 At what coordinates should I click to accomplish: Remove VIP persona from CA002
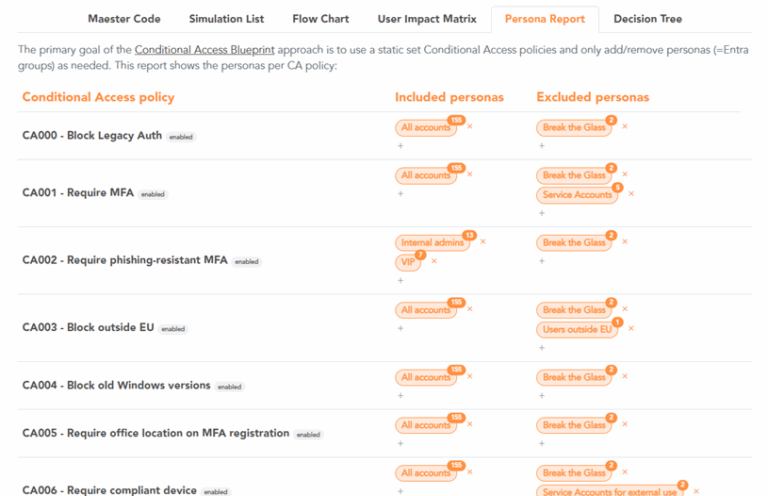[x=434, y=261]
